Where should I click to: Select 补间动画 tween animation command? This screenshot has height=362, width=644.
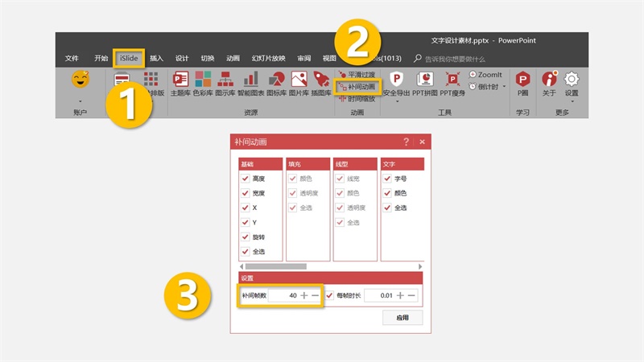[x=357, y=87]
